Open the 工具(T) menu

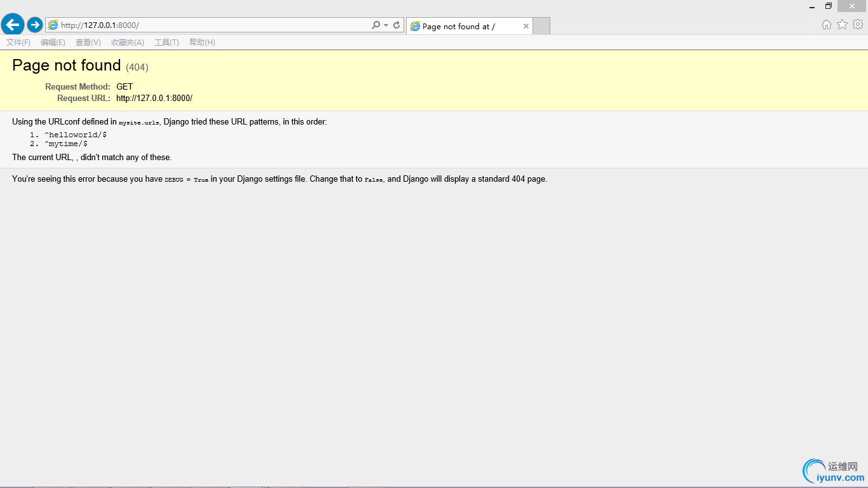click(166, 43)
